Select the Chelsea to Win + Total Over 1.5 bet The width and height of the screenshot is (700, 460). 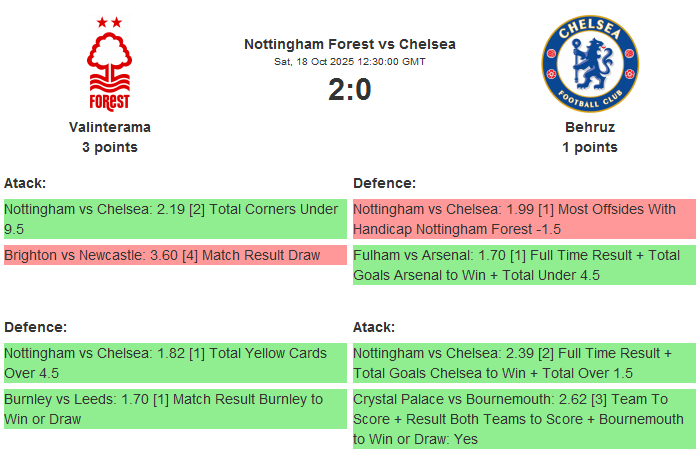pyautogui.click(x=523, y=363)
